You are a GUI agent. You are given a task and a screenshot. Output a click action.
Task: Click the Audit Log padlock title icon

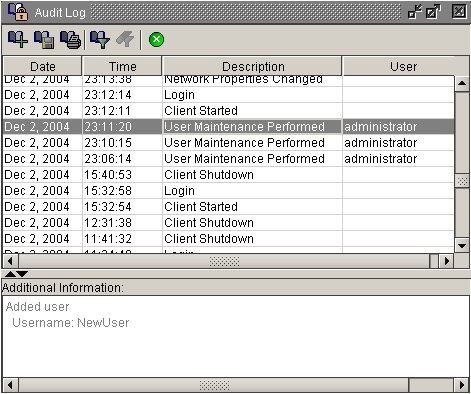(x=18, y=12)
